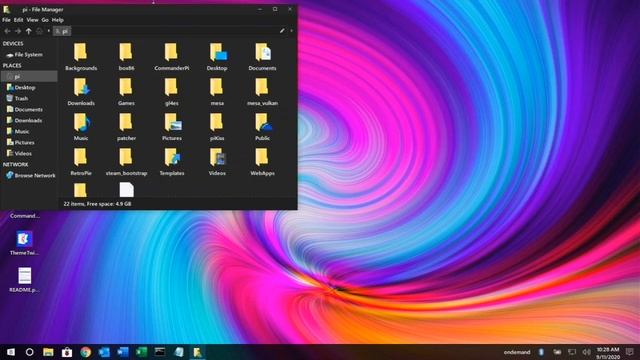Screen dimensions: 640x360
Task: Click the pencil edit-location icon
Action: pyautogui.click(x=282, y=31)
